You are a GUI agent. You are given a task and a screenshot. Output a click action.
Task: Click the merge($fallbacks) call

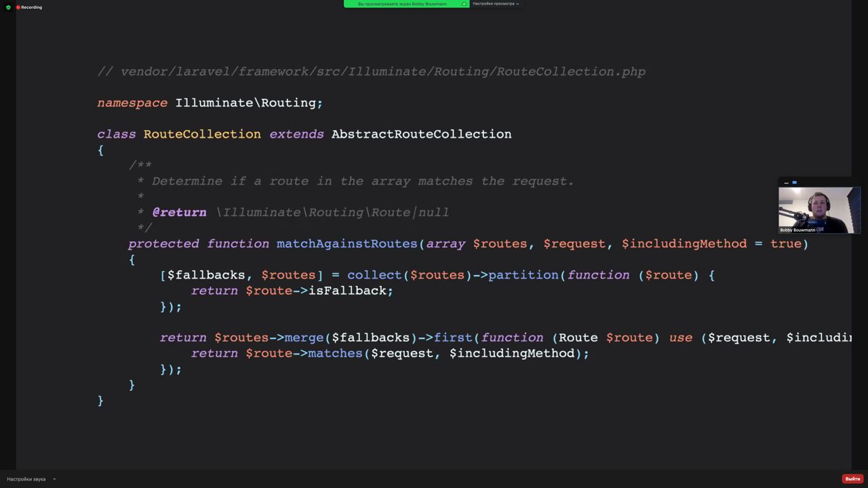[x=351, y=337]
